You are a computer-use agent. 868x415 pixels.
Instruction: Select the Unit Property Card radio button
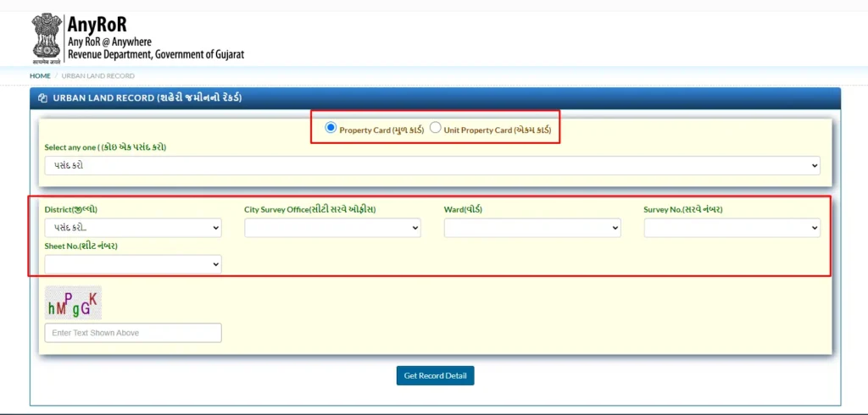(x=435, y=128)
